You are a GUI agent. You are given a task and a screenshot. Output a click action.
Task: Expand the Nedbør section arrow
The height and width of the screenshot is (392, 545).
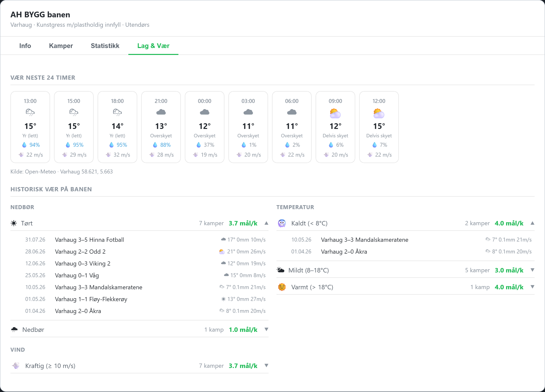click(x=266, y=329)
